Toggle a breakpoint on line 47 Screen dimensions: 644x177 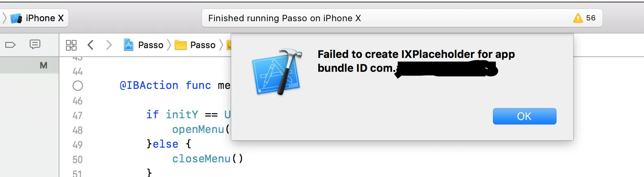click(x=77, y=115)
